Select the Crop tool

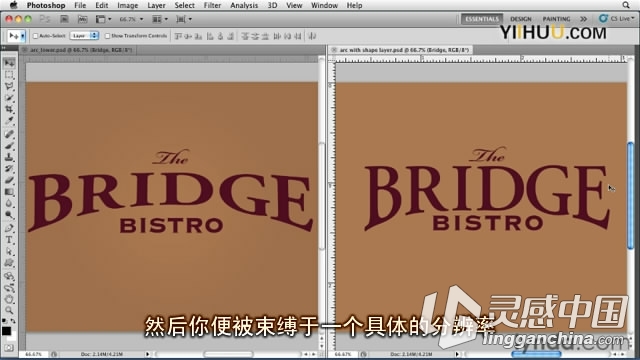click(9, 109)
